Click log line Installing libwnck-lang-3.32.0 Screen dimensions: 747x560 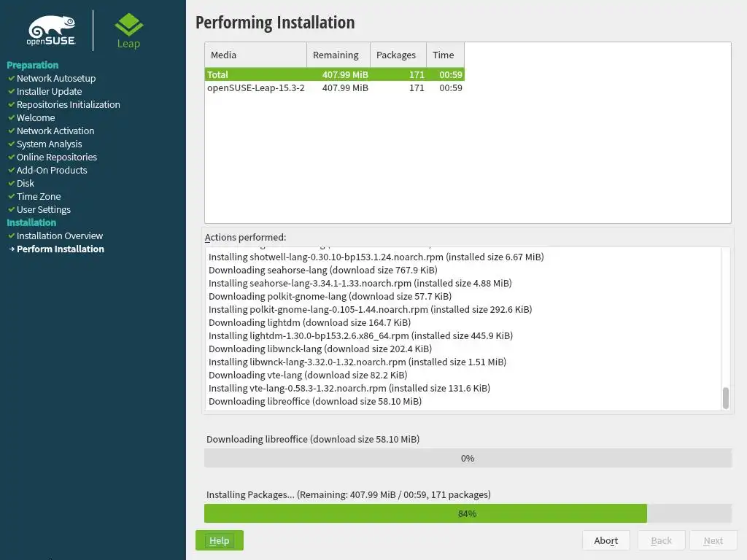(x=357, y=362)
